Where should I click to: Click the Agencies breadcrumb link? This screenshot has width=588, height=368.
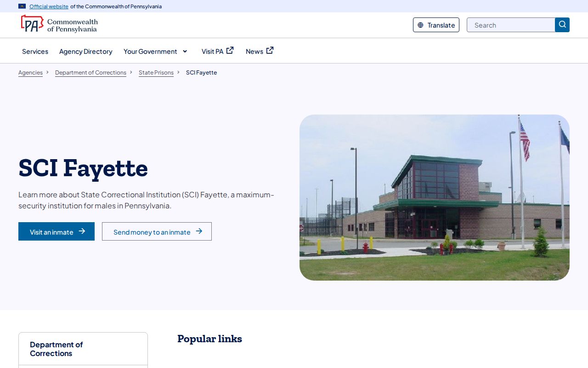(30, 73)
